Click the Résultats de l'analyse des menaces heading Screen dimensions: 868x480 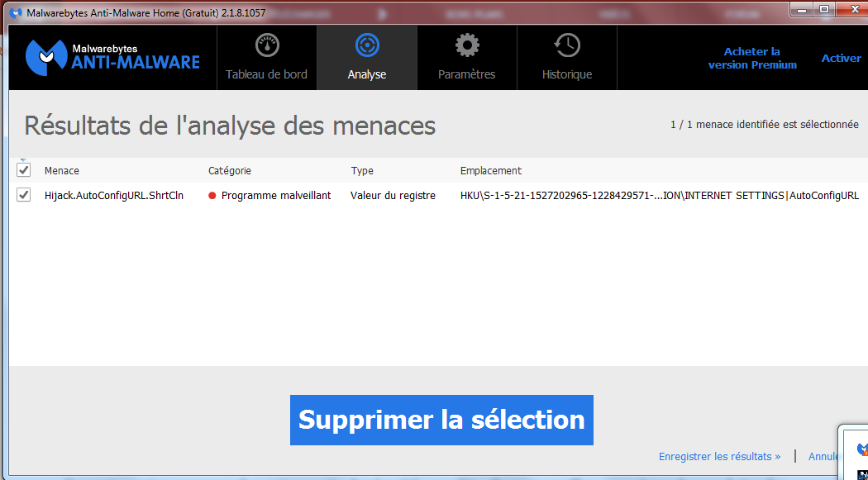coord(230,126)
